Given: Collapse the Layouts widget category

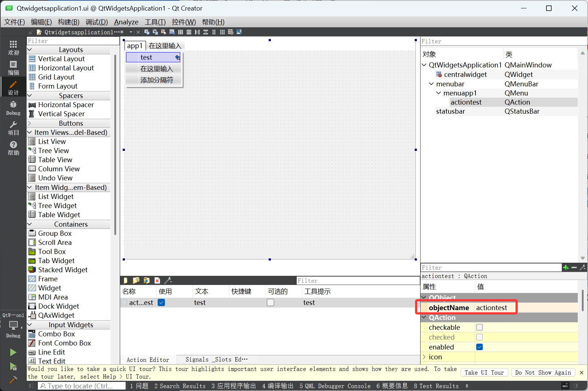Looking at the screenshot, I should 30,50.
